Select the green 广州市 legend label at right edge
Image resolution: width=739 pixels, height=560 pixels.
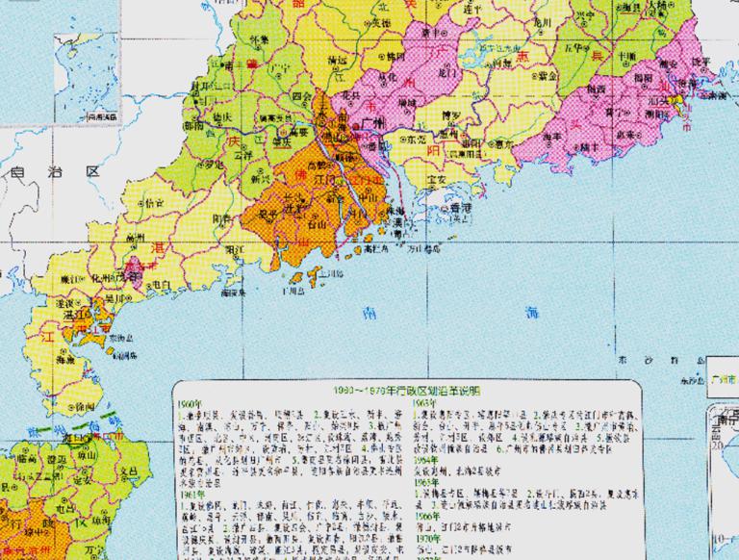tap(724, 380)
